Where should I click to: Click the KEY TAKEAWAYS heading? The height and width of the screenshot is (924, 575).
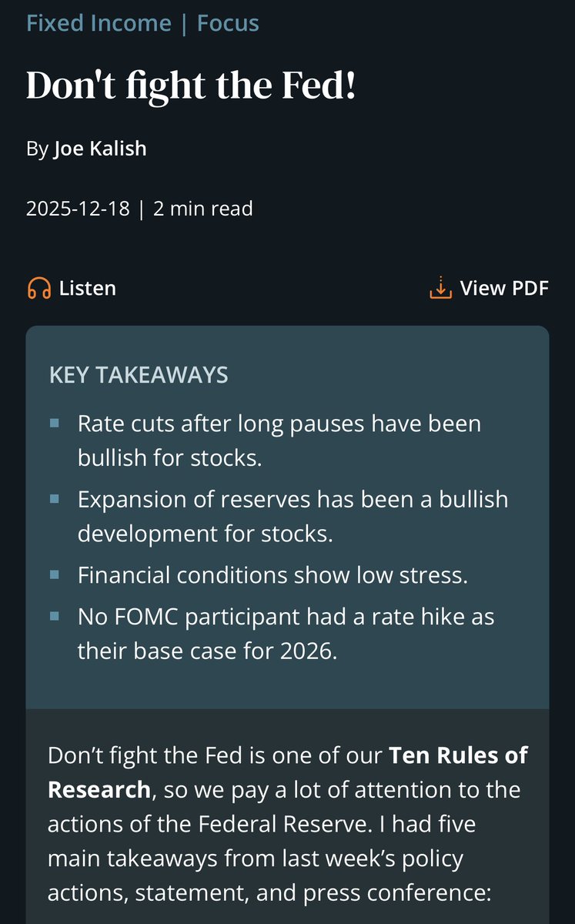click(x=139, y=375)
